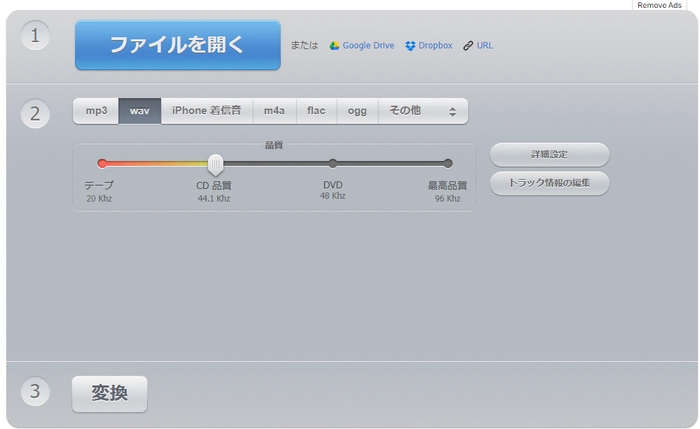Click the Remove Ads link

[x=659, y=5]
